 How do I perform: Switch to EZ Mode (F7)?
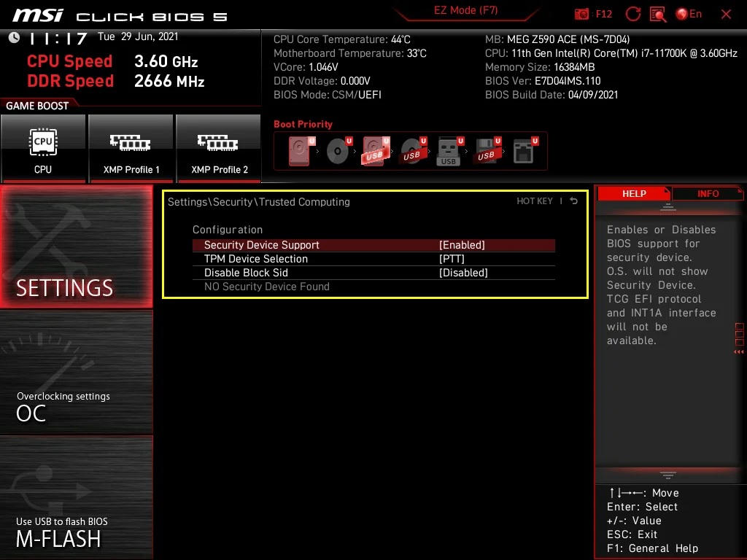click(x=466, y=10)
